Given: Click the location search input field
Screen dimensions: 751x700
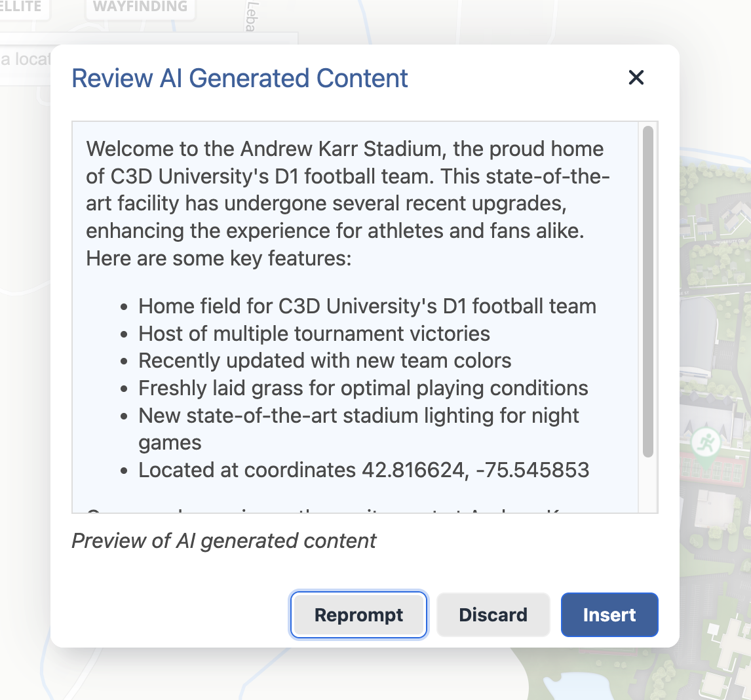Looking at the screenshot, I should (x=26, y=59).
